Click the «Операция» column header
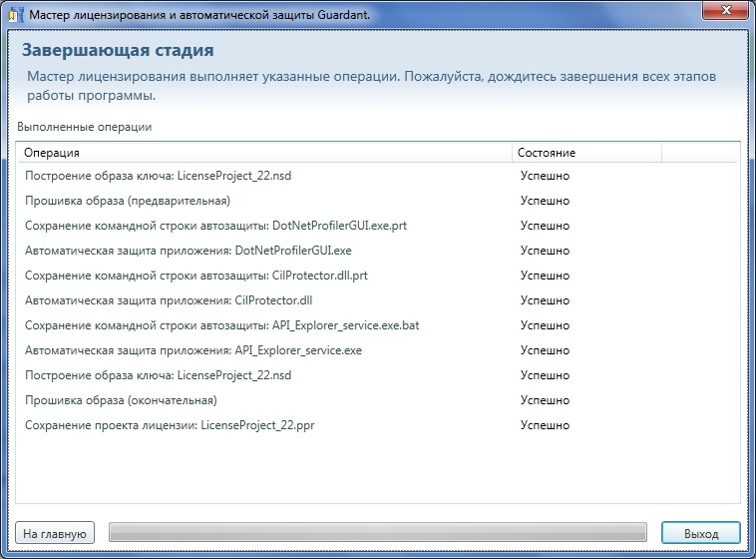This screenshot has height=559, width=756. point(263,153)
